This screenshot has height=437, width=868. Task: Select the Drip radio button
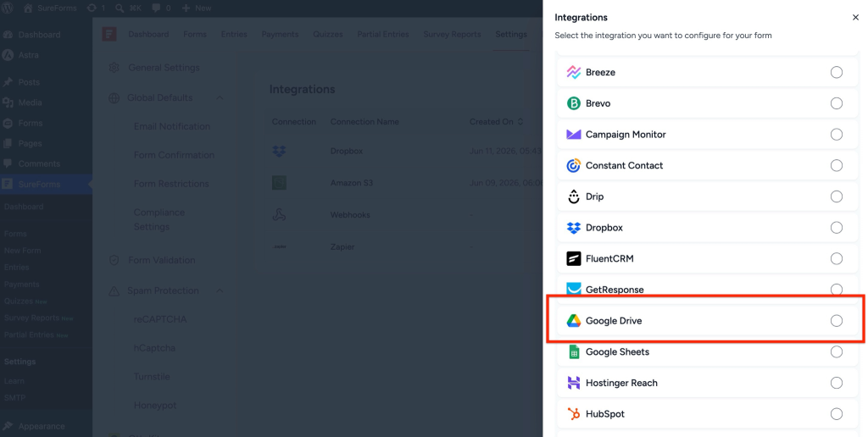(837, 196)
